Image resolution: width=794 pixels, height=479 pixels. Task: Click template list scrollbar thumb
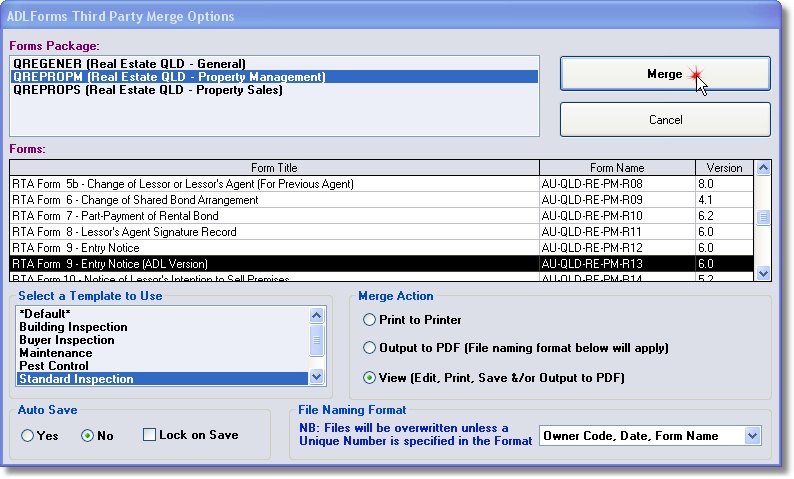(316, 340)
